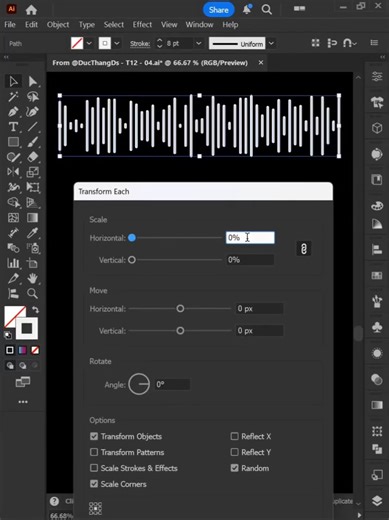Open the control bar list menu icon
The width and height of the screenshot is (389, 520).
point(374,43)
